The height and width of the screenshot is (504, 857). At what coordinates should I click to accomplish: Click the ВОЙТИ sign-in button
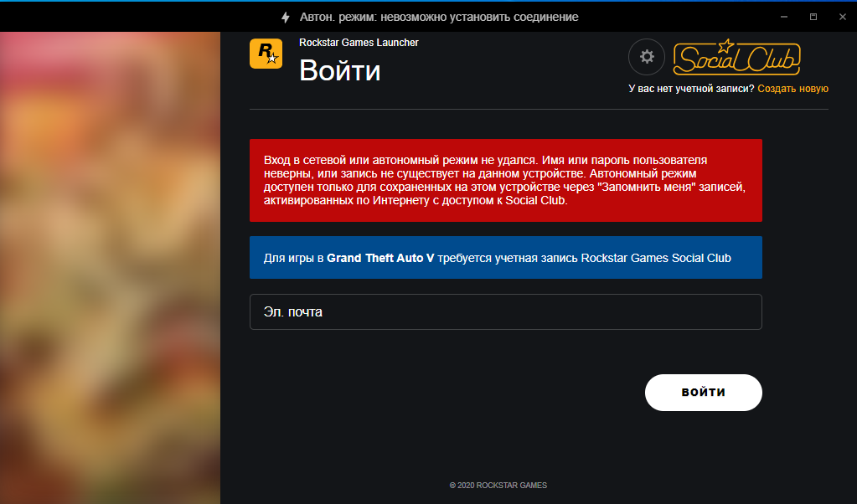(704, 392)
